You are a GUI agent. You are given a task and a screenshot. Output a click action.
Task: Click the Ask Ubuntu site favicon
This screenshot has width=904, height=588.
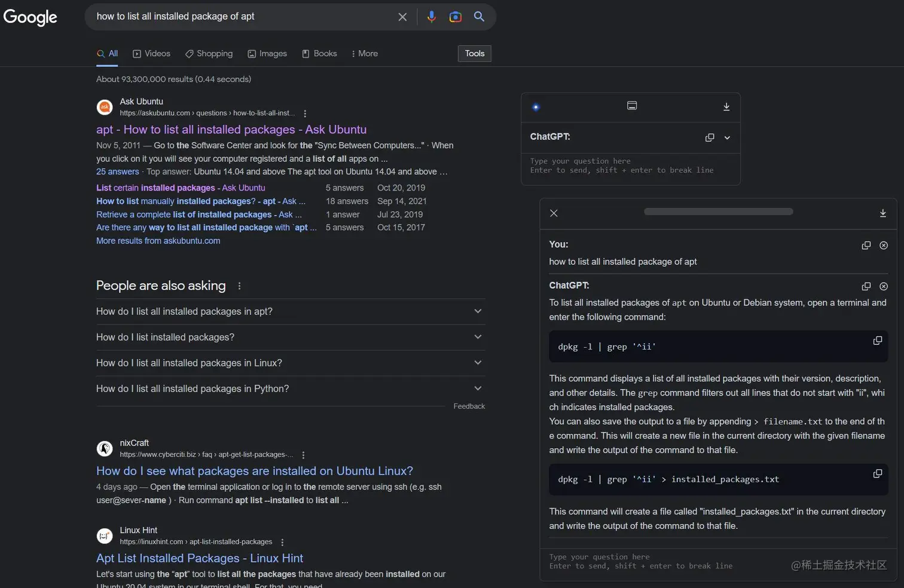pyautogui.click(x=105, y=107)
